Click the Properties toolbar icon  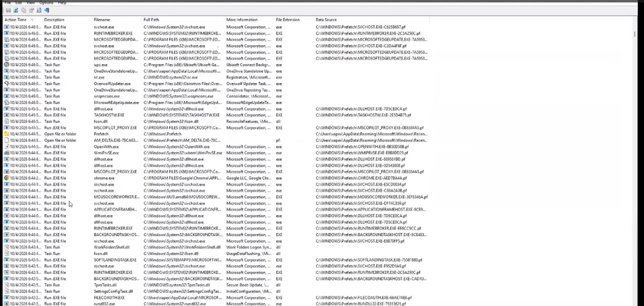31,10
